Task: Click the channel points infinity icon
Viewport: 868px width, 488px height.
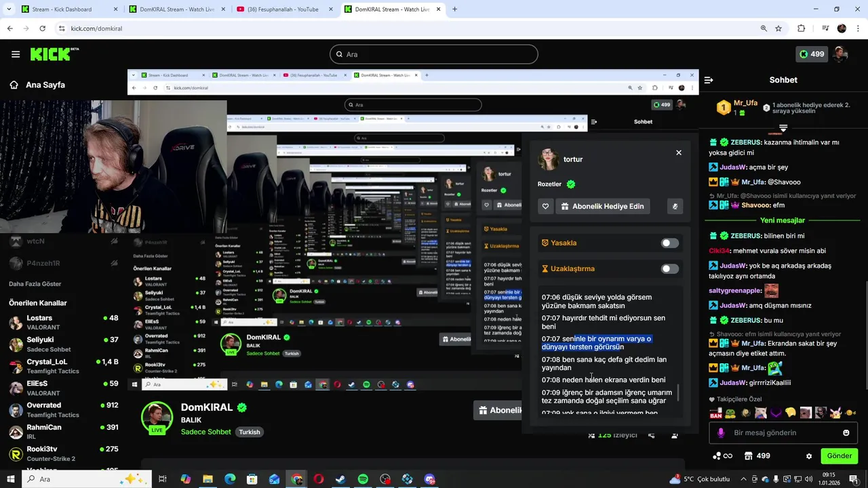Action: point(723,456)
